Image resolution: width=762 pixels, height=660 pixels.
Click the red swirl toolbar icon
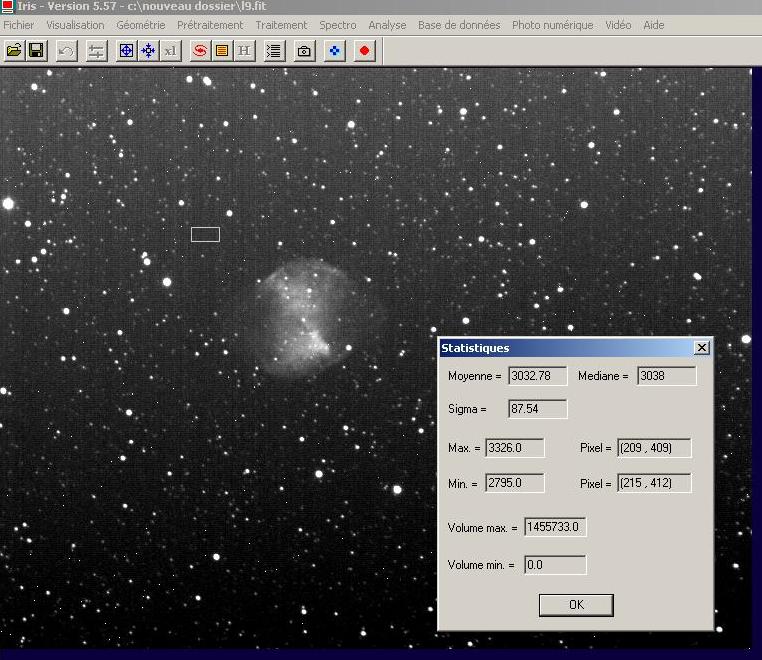(x=200, y=50)
